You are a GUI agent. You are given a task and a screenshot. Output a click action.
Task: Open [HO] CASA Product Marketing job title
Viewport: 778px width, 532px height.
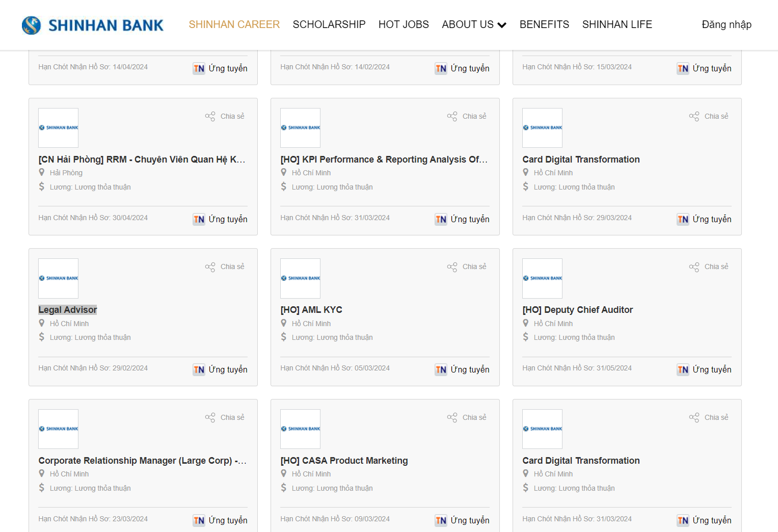point(344,461)
